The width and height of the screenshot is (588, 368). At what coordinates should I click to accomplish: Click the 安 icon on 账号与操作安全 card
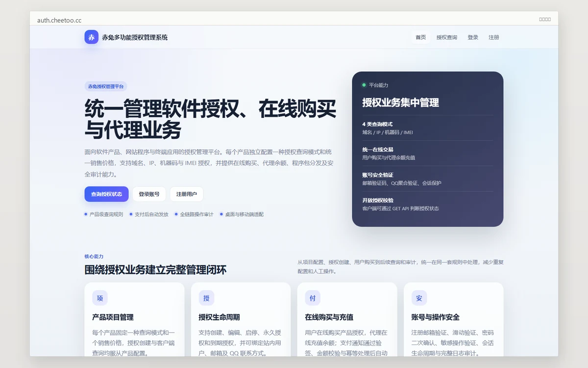419,298
